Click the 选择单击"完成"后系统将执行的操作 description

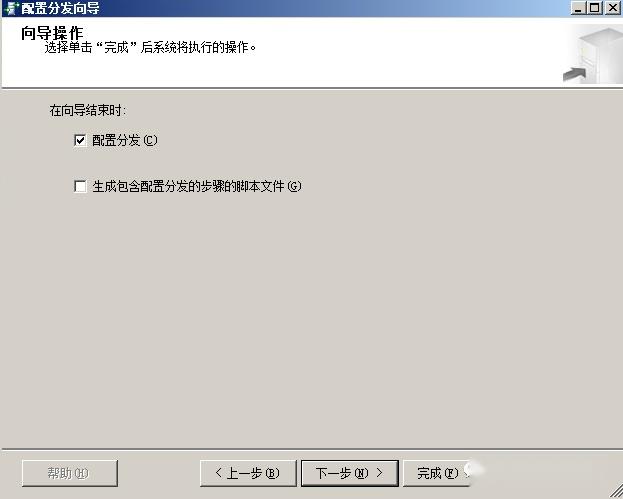pyautogui.click(x=150, y=48)
